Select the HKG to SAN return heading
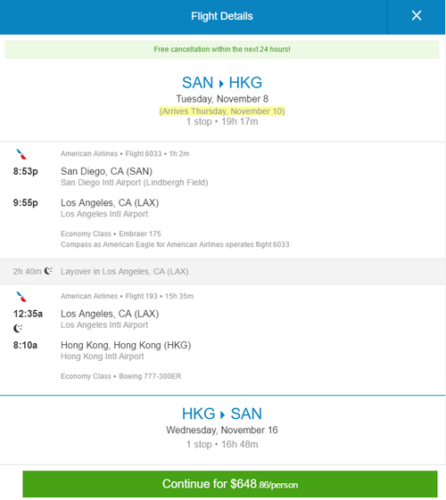 pos(222,414)
